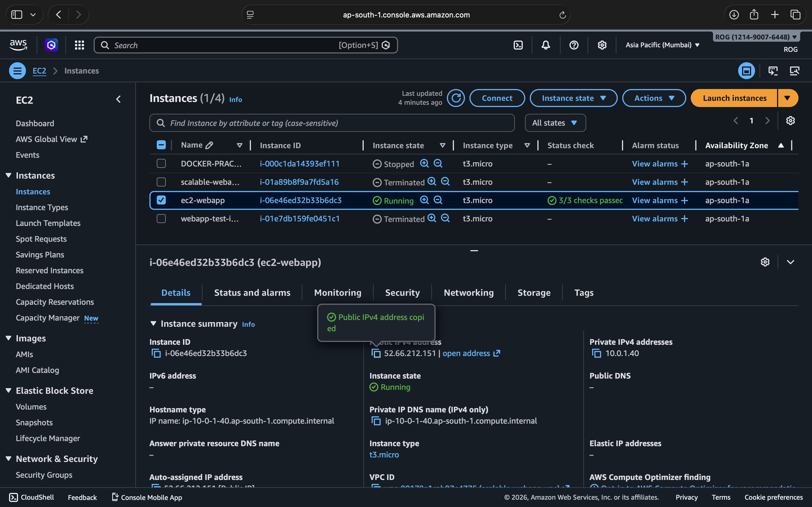Click the Connect button
The image size is (812, 507).
coord(497,98)
